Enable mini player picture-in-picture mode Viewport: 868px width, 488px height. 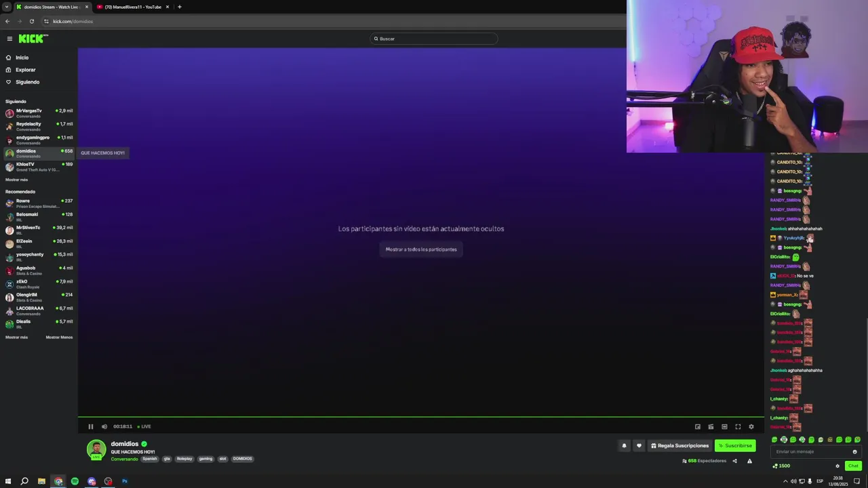coord(697,426)
